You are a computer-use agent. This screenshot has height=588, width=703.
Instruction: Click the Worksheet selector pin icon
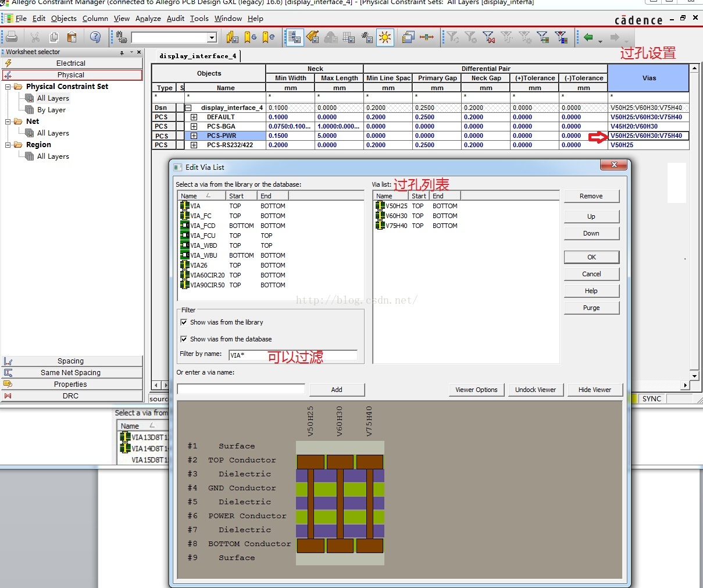pos(122,52)
